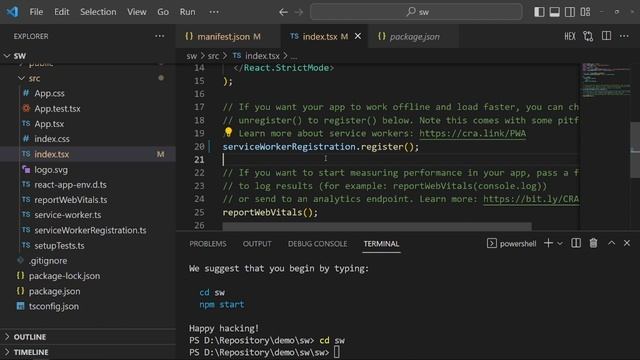
Task: Open the Selection menu
Action: click(x=98, y=12)
